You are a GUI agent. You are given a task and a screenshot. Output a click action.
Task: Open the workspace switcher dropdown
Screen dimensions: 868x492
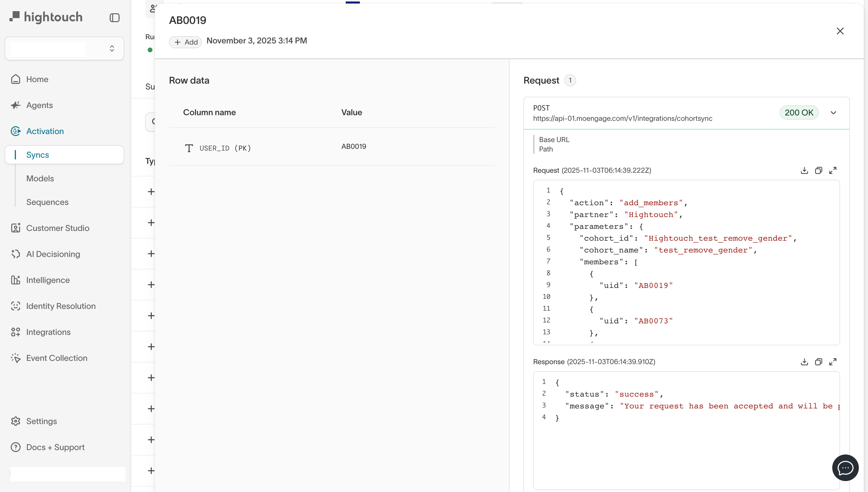64,49
